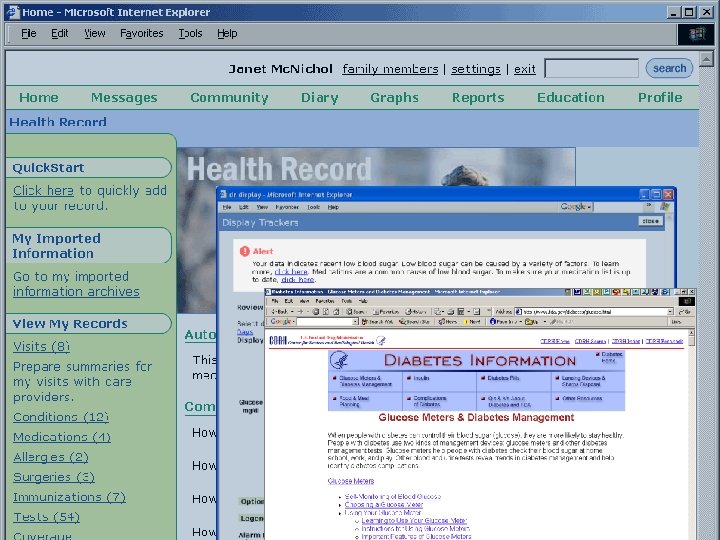Viewport: 720px width, 540px height.
Task: Click the exit link
Action: (524, 69)
